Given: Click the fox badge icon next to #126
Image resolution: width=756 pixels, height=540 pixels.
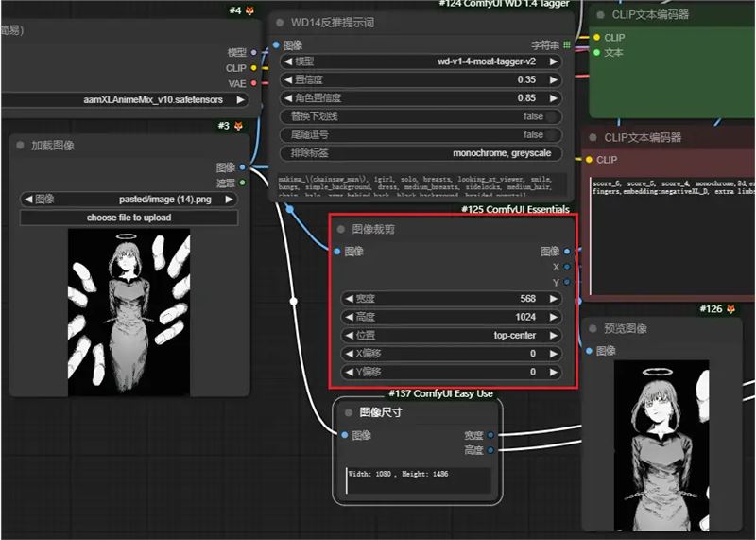Looking at the screenshot, I should pos(730,309).
